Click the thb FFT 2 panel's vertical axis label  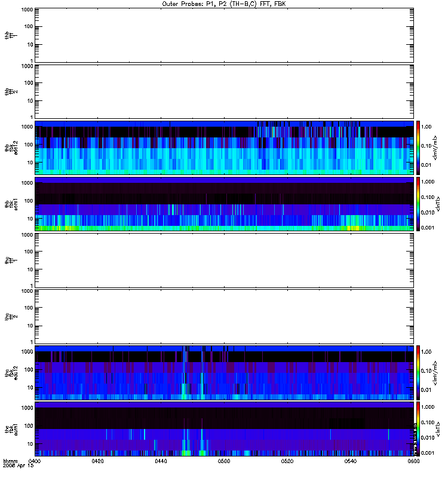point(11,92)
